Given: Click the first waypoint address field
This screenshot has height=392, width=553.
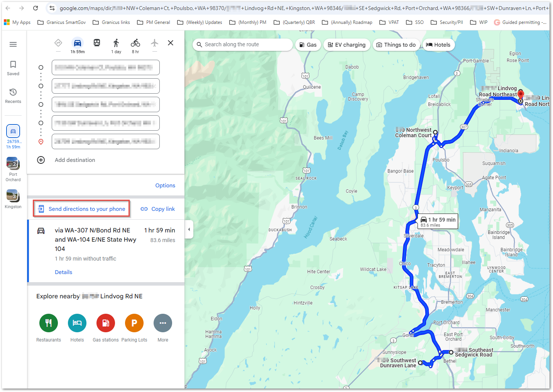Looking at the screenshot, I should pos(106,67).
